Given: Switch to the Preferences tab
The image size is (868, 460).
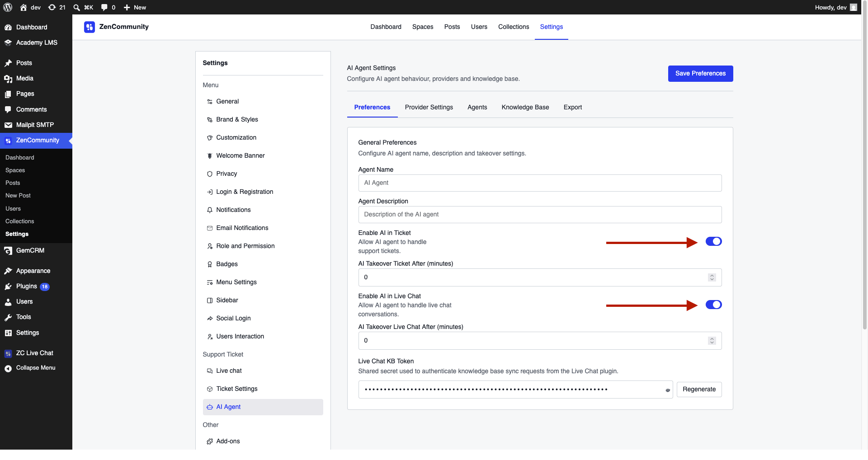Looking at the screenshot, I should [x=372, y=108].
